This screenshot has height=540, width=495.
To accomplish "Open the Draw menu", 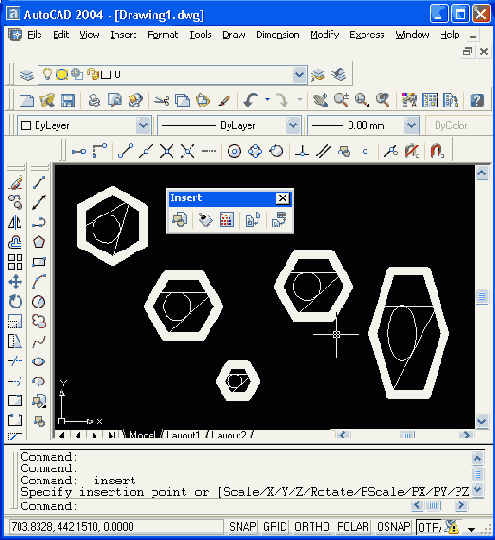I will coord(234,35).
